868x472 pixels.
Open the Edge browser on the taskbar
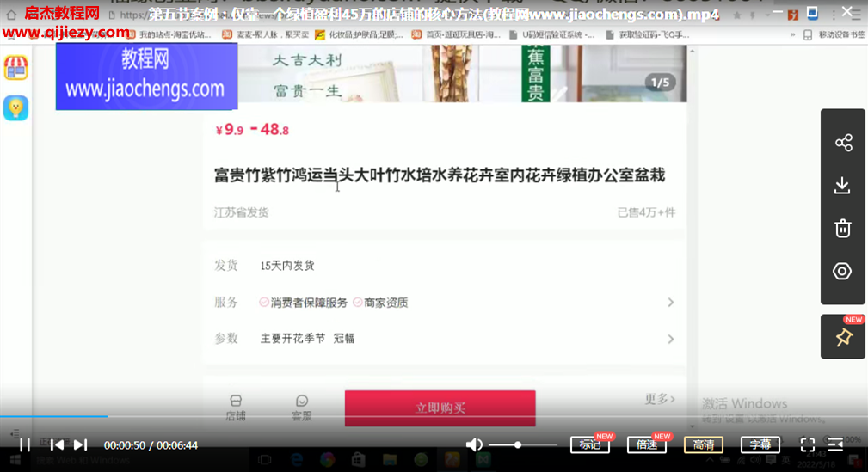pos(296,459)
